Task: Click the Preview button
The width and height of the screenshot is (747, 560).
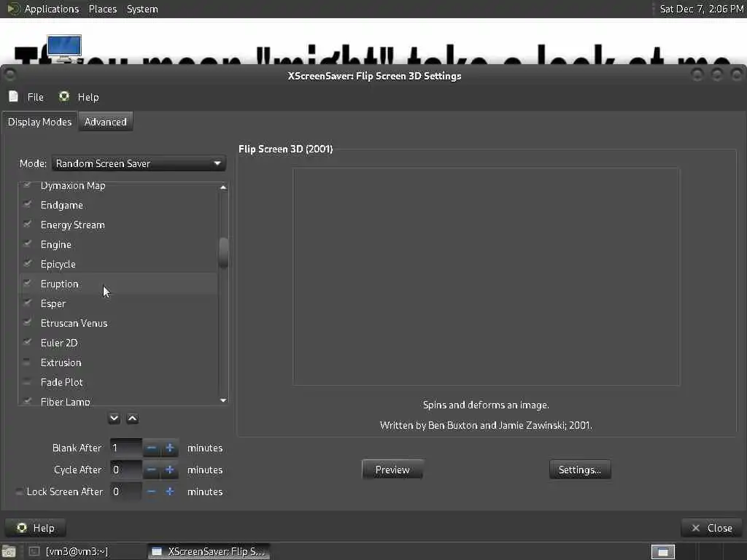Action: pyautogui.click(x=392, y=470)
